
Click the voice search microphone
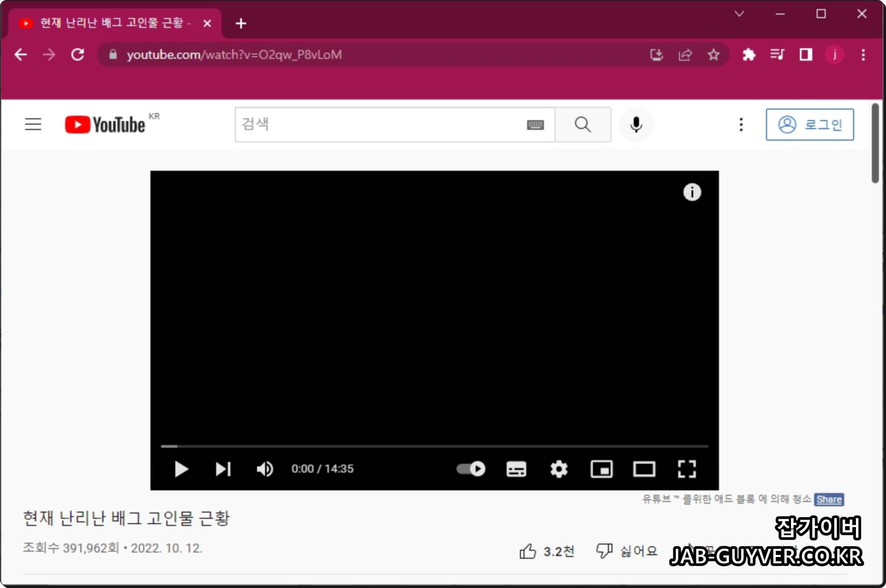coord(636,124)
